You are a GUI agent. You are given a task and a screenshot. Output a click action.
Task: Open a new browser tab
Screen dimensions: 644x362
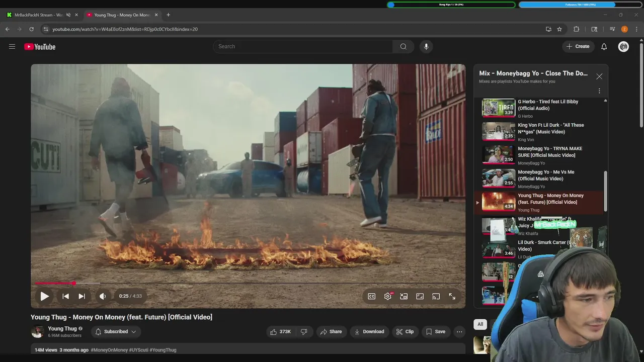click(168, 15)
